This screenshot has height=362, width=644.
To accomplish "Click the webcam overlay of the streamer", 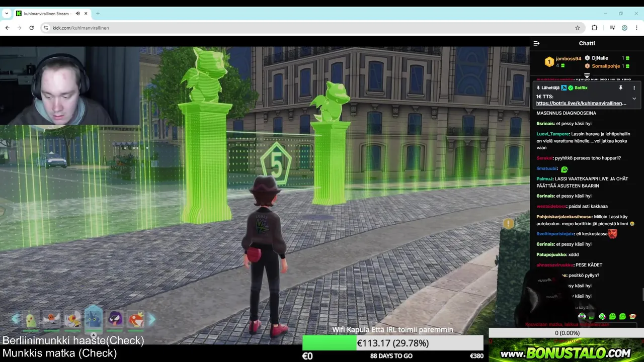I will click(69, 86).
